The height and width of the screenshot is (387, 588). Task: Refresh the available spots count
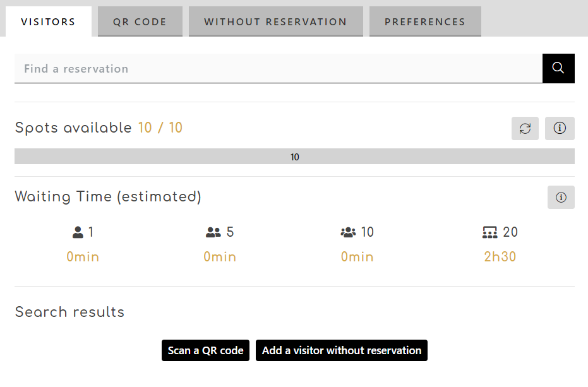pos(525,128)
